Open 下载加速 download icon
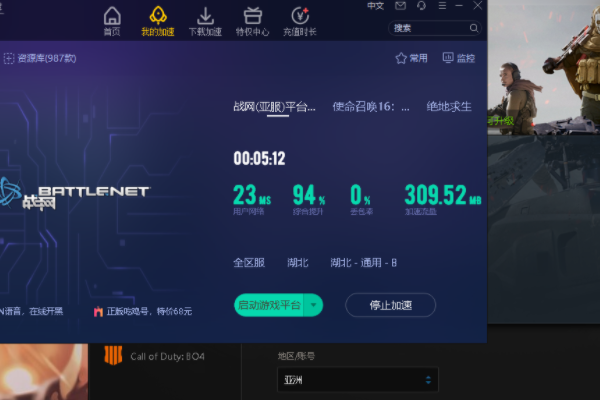The height and width of the screenshot is (400, 600). pos(205,21)
